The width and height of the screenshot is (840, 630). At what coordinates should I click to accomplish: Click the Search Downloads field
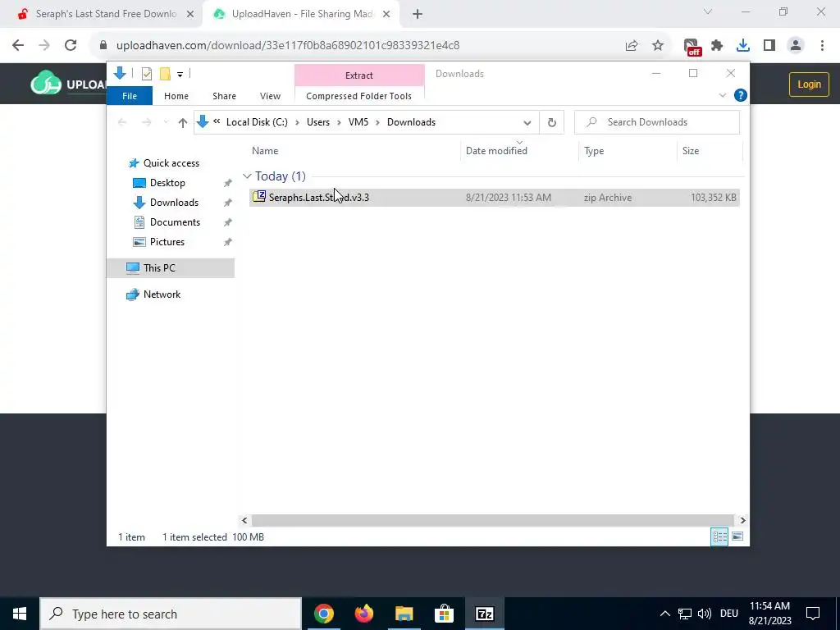(657, 122)
